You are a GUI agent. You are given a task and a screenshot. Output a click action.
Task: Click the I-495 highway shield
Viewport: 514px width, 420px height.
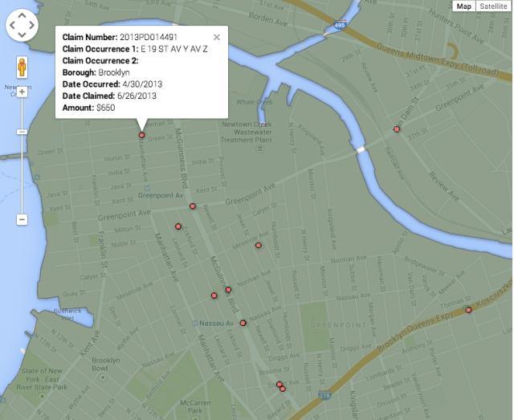point(340,25)
